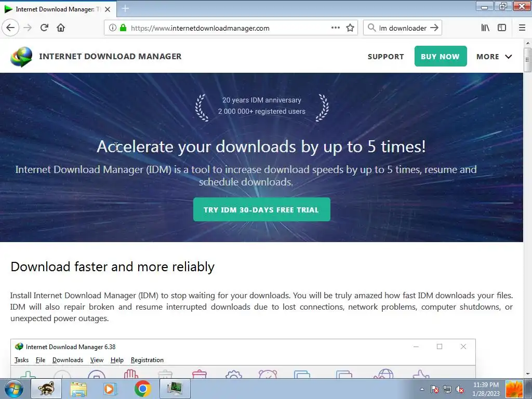Submit search with the arrow button

pos(434,28)
